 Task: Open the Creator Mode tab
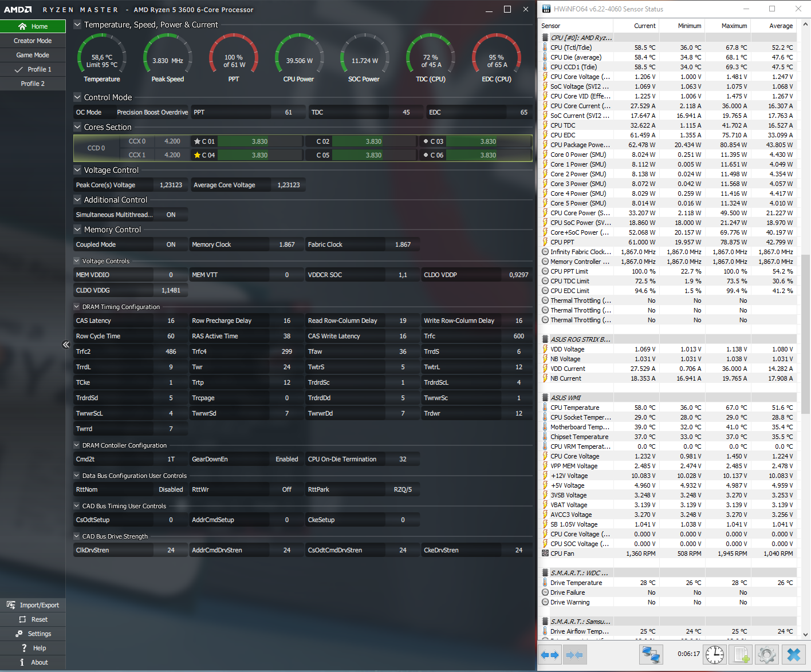click(x=33, y=41)
